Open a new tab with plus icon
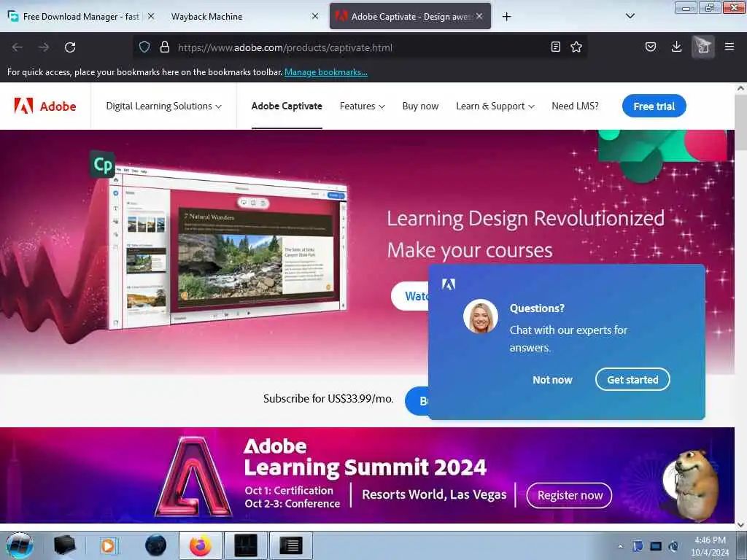The width and height of the screenshot is (747, 560). [506, 17]
